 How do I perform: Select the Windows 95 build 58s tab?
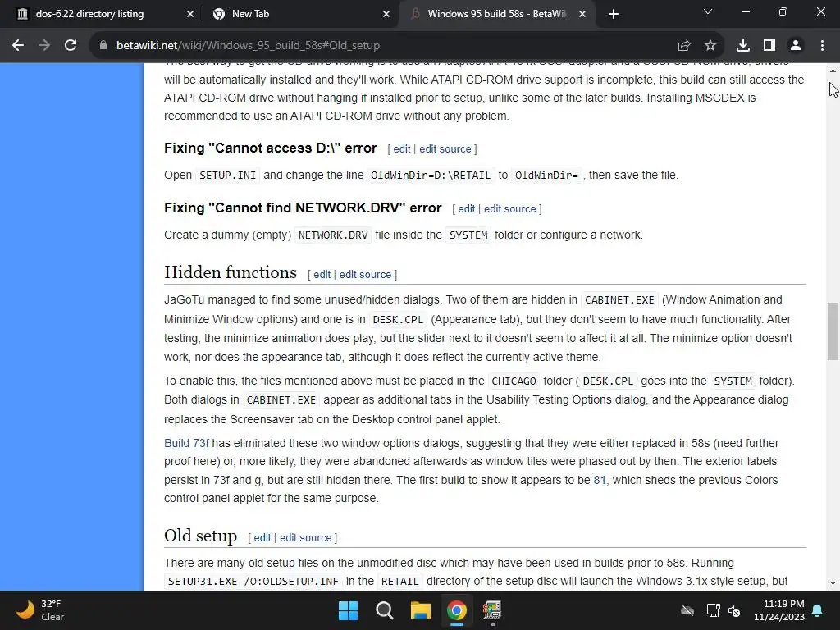495,15
